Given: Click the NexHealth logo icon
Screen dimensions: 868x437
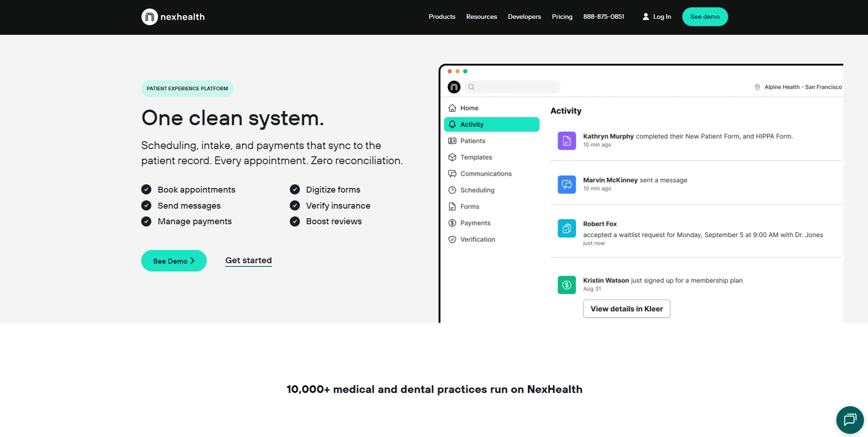Looking at the screenshot, I should [149, 17].
